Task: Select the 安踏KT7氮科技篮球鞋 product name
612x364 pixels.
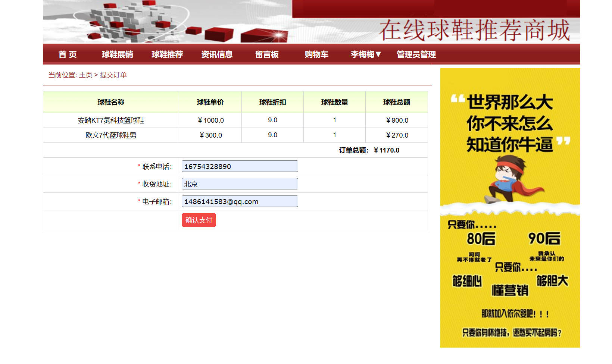Action: [111, 120]
